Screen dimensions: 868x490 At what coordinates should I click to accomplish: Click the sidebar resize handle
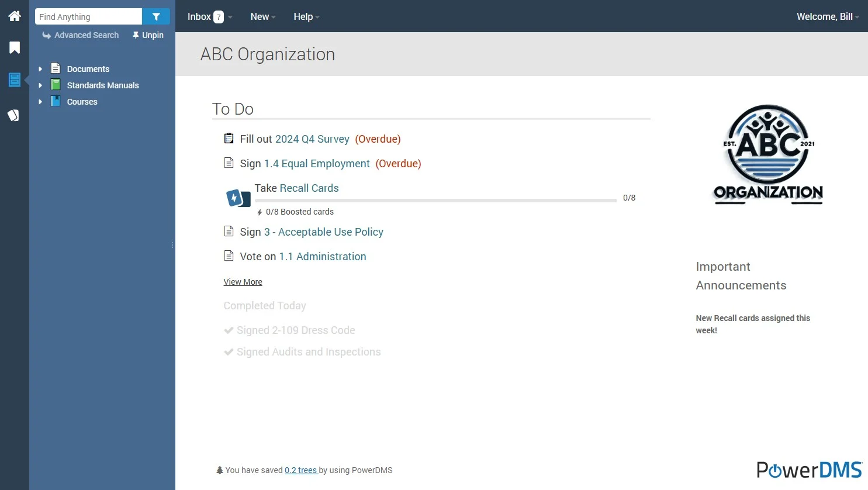(x=172, y=245)
